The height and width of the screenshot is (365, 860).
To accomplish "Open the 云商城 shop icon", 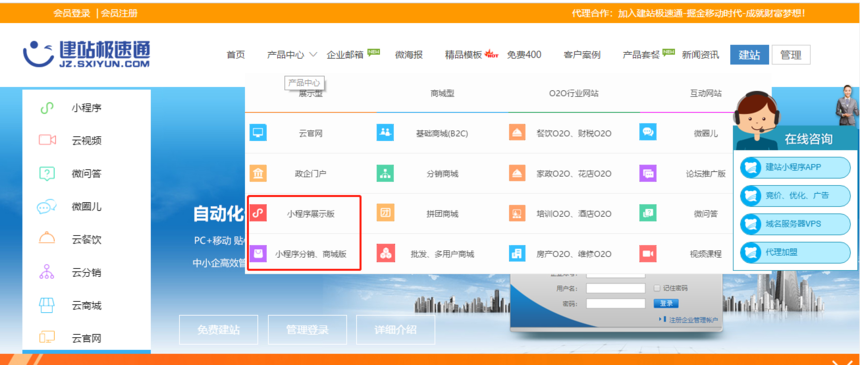I will [x=47, y=305].
